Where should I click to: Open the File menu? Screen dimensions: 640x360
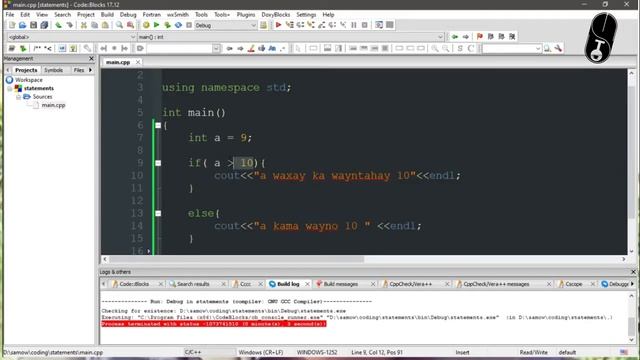tap(10, 14)
